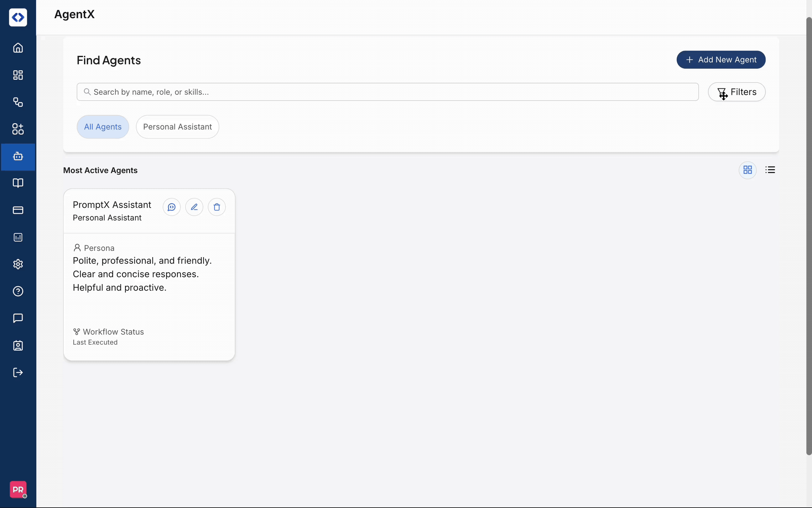Click the AgentX page title
Screen dimensions: 812x508
pos(75,14)
